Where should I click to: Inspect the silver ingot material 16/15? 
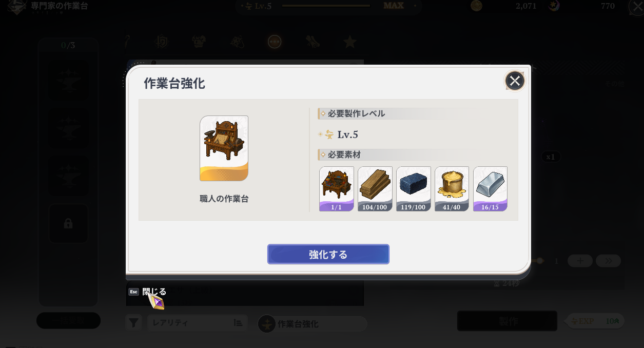click(x=490, y=189)
